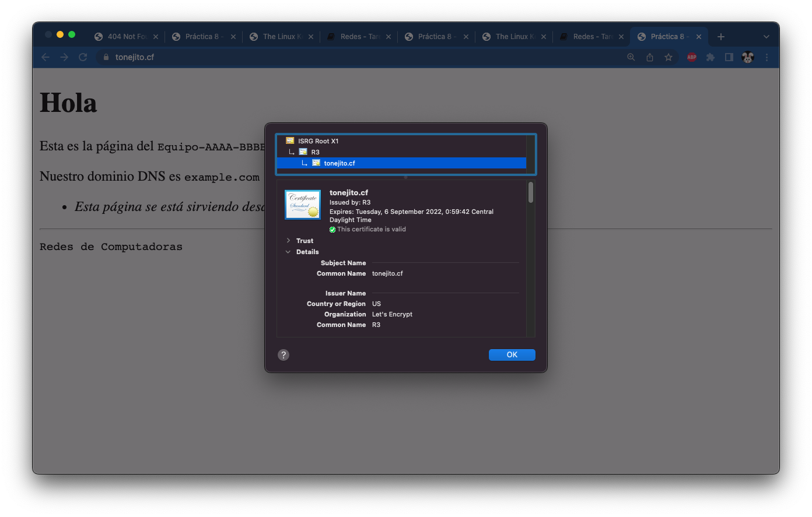812x517 pixels.
Task: Expand the Trust section
Action: (x=288, y=241)
